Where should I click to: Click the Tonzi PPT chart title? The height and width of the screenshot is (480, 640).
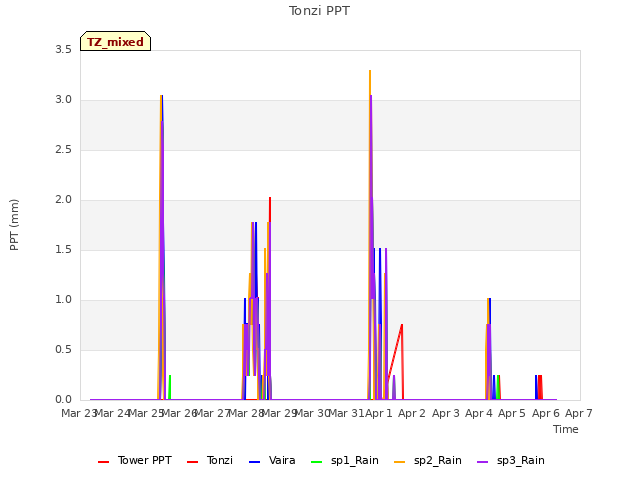pyautogui.click(x=319, y=11)
